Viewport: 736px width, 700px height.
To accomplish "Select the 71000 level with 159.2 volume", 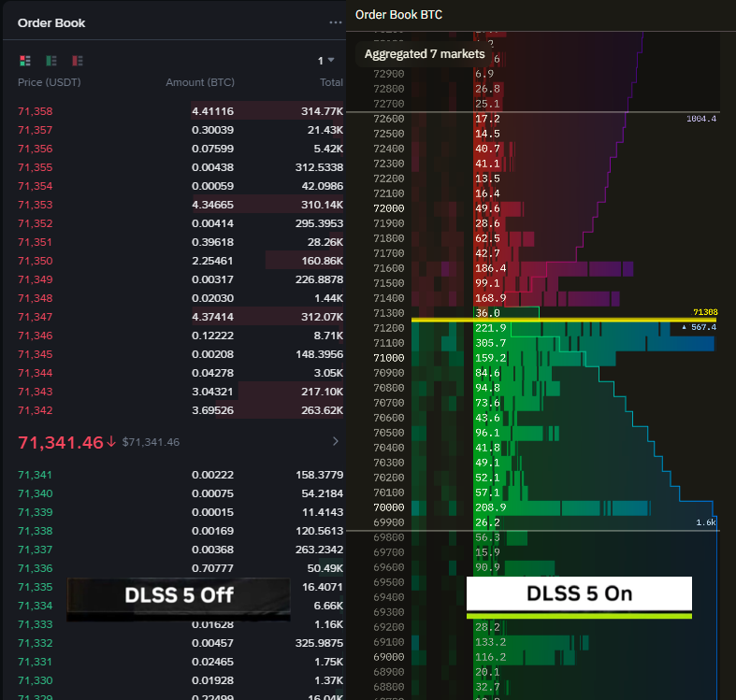I will click(389, 358).
